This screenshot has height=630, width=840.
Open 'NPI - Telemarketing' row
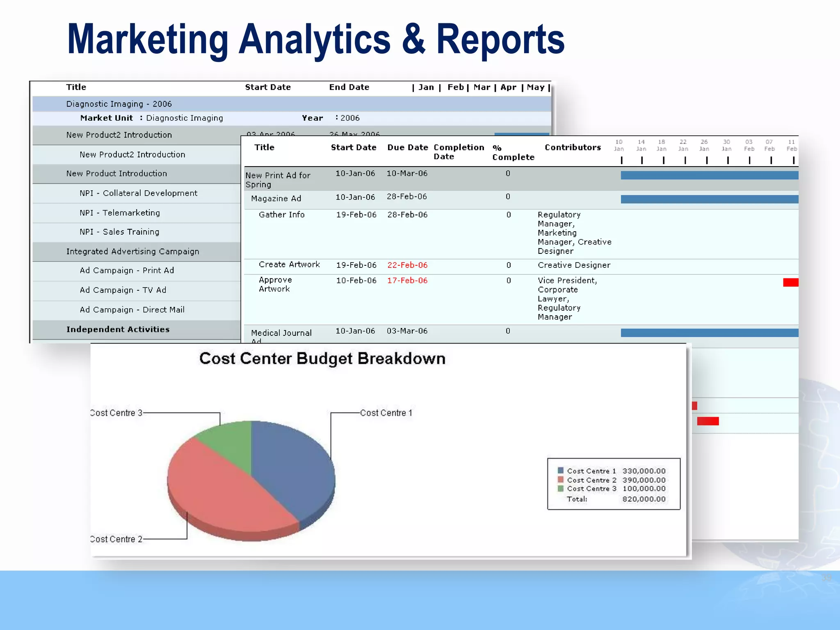(137, 213)
